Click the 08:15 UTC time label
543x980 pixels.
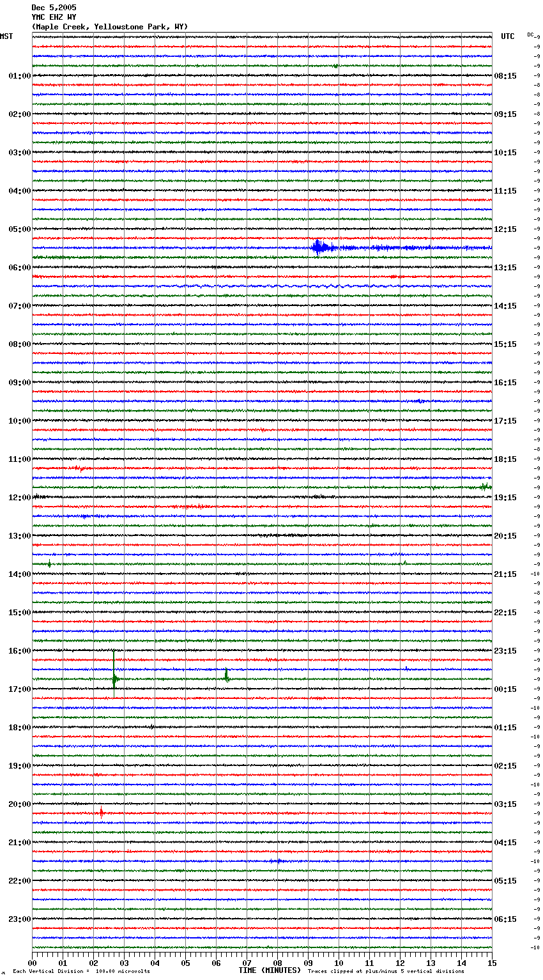(505, 76)
